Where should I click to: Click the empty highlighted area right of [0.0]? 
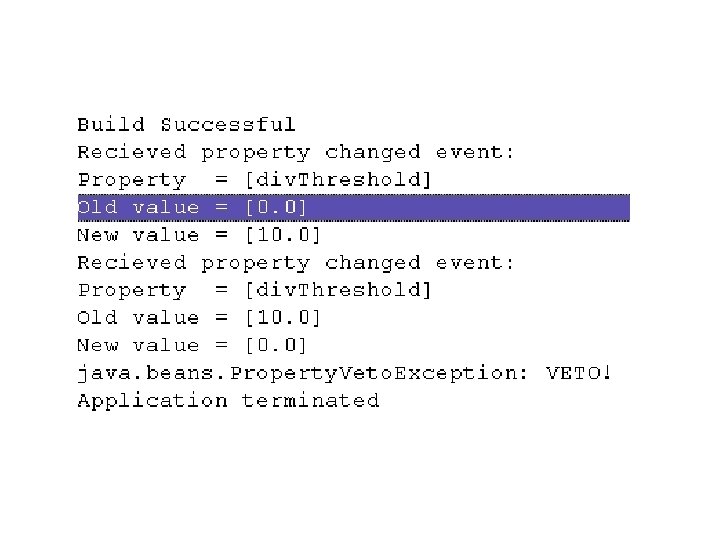[468, 208]
